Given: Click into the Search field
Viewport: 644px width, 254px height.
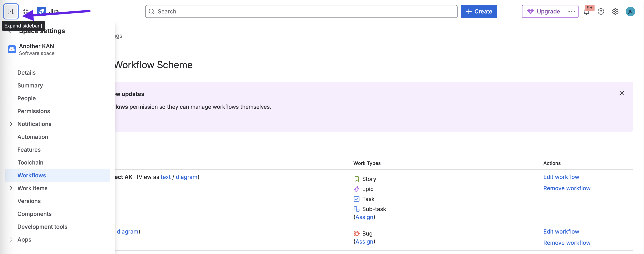Looking at the screenshot, I should pos(301,11).
